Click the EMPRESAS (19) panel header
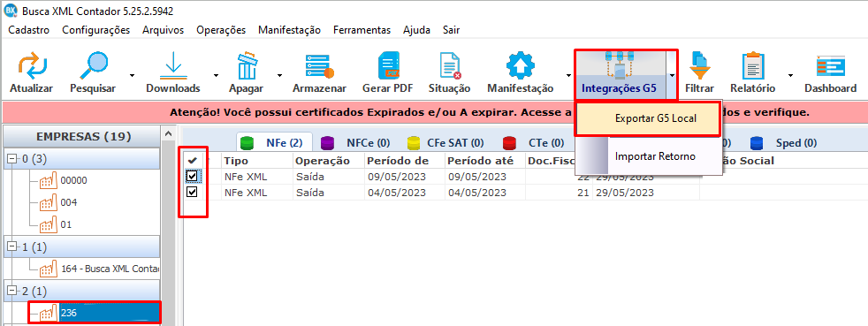The height and width of the screenshot is (326, 868). (x=83, y=136)
